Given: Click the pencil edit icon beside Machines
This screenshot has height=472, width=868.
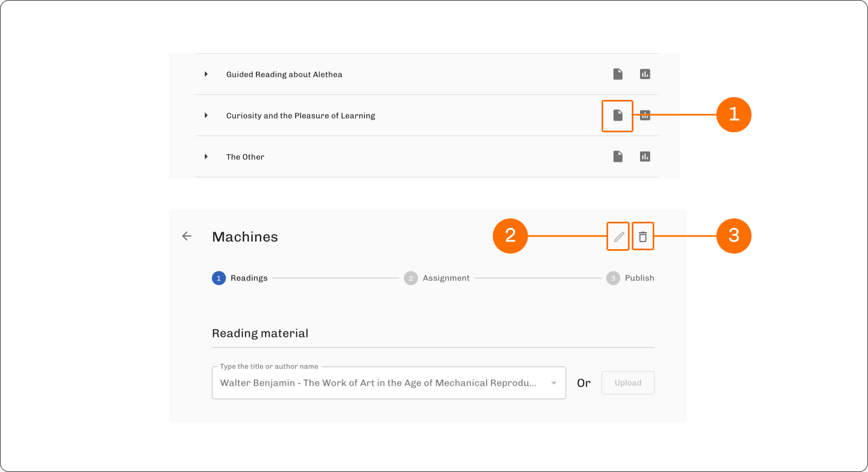Looking at the screenshot, I should [619, 237].
